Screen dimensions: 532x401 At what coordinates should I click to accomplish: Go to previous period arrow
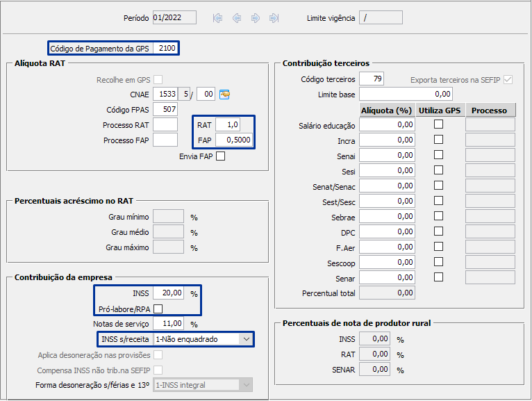[x=237, y=18]
